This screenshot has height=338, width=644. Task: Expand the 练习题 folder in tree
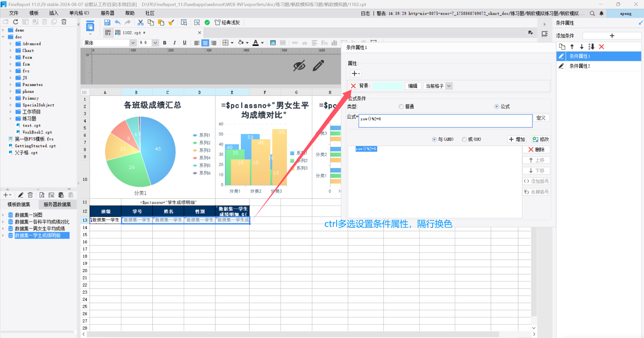tap(11, 118)
